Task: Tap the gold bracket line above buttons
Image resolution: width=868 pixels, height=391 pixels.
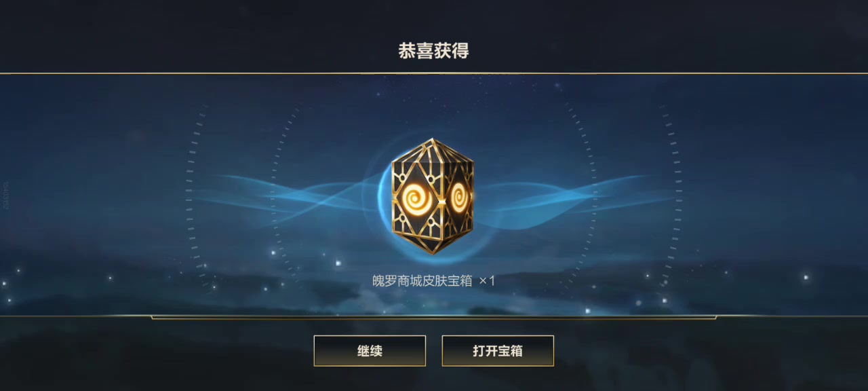Action: tap(434, 317)
